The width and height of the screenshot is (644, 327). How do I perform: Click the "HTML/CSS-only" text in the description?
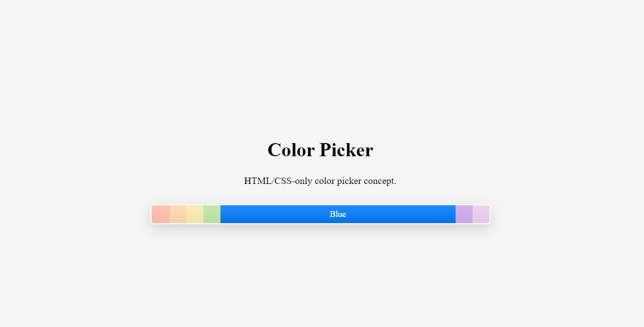[x=278, y=181]
